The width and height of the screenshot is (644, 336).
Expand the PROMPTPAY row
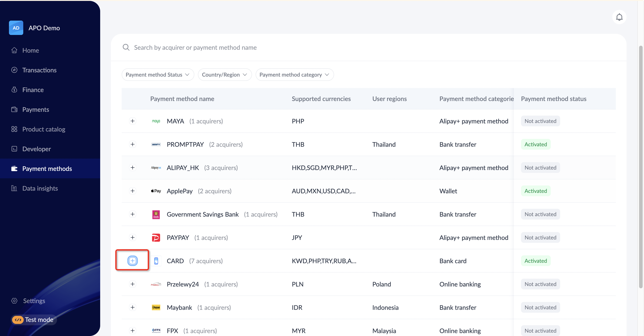pyautogui.click(x=133, y=144)
